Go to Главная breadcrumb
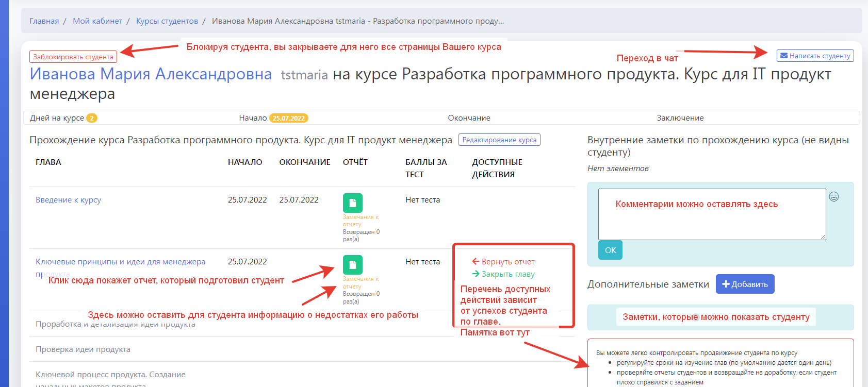 44,21
